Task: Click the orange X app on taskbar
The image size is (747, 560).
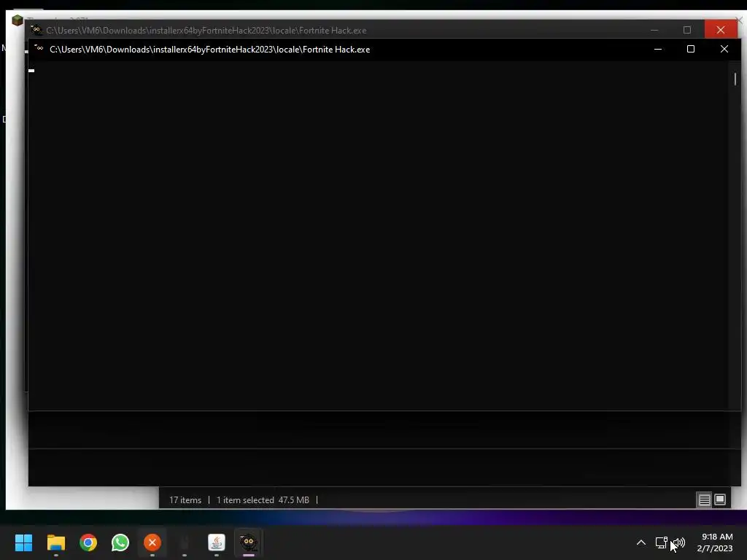Action: 152,542
